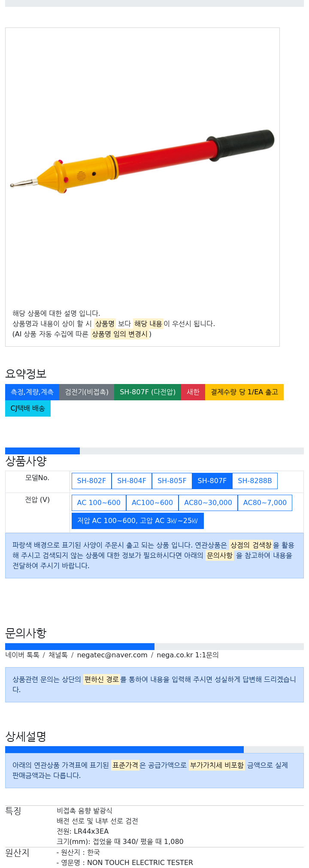This screenshot has height=868, width=309.
Task: Open the 검전기(비접촉) tag
Action: (x=87, y=392)
